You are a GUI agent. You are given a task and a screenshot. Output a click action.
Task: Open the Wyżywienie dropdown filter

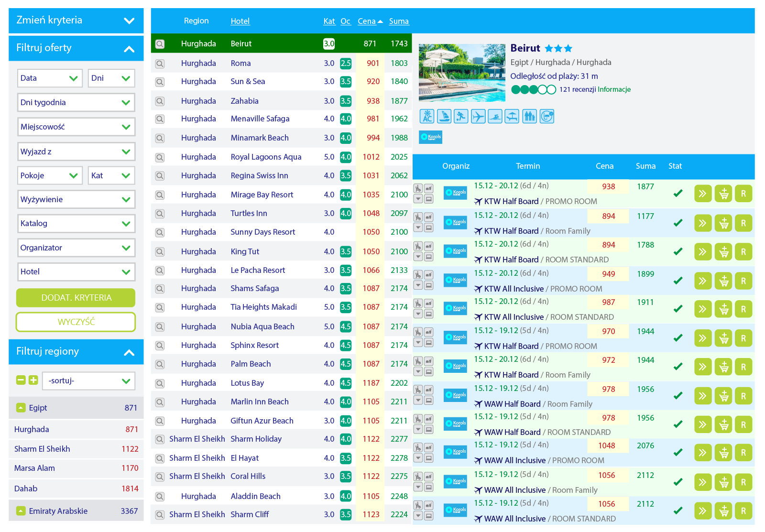(x=76, y=199)
